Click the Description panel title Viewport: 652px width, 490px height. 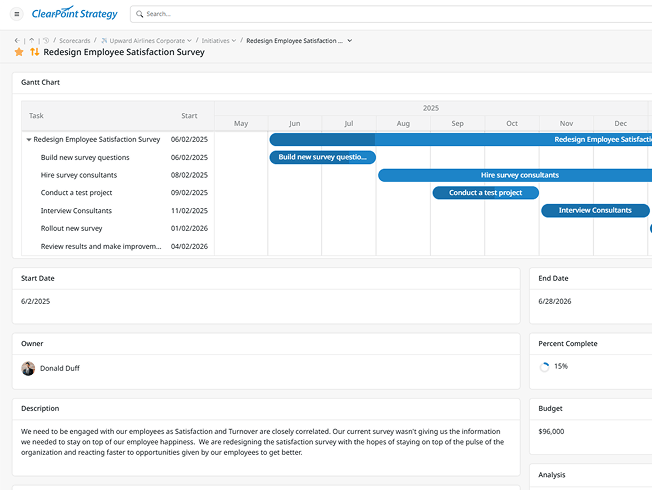(40, 408)
